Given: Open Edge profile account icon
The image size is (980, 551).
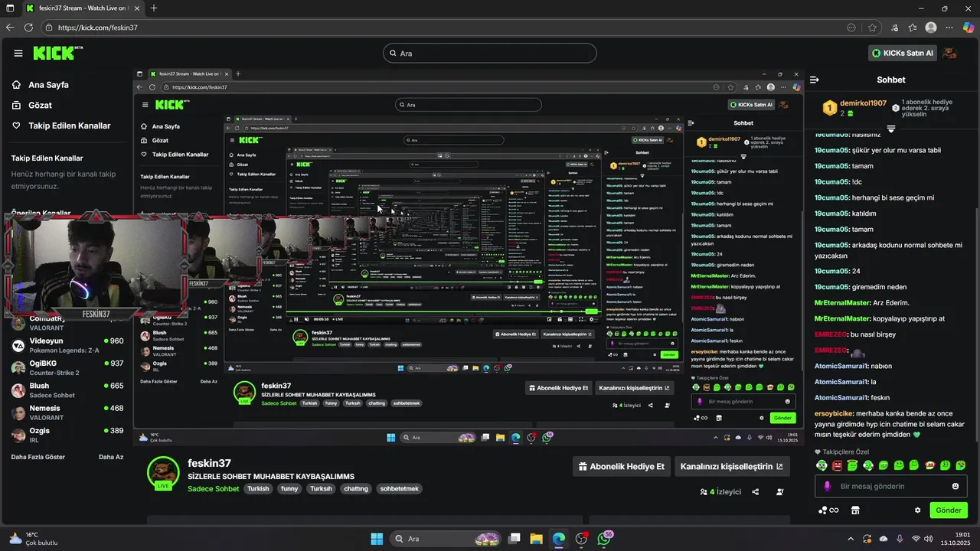Looking at the screenshot, I should pos(931,28).
